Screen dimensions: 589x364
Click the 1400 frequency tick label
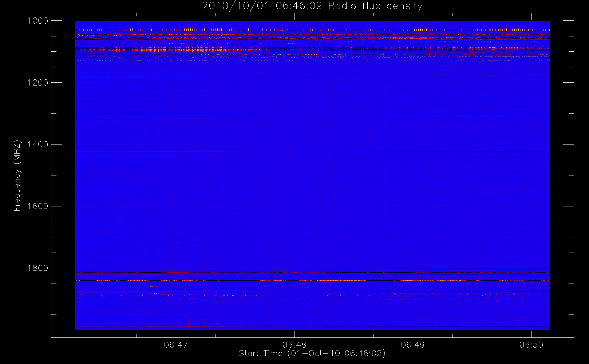(x=38, y=145)
